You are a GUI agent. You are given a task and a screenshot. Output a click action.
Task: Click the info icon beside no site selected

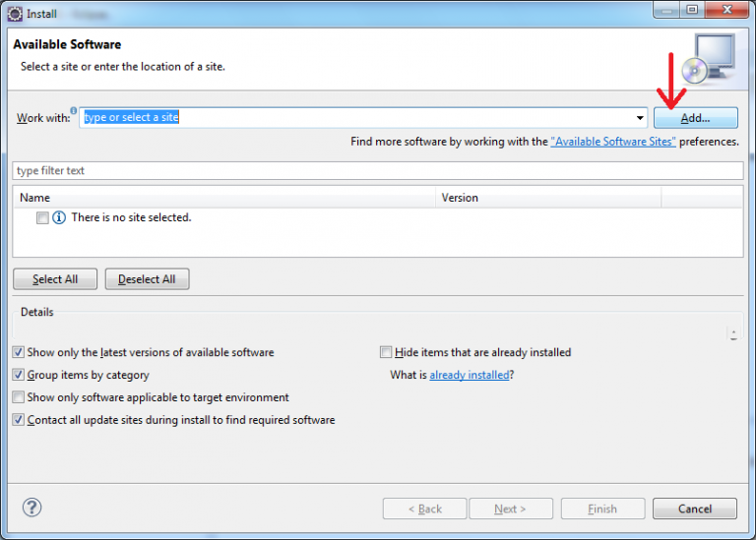point(59,217)
